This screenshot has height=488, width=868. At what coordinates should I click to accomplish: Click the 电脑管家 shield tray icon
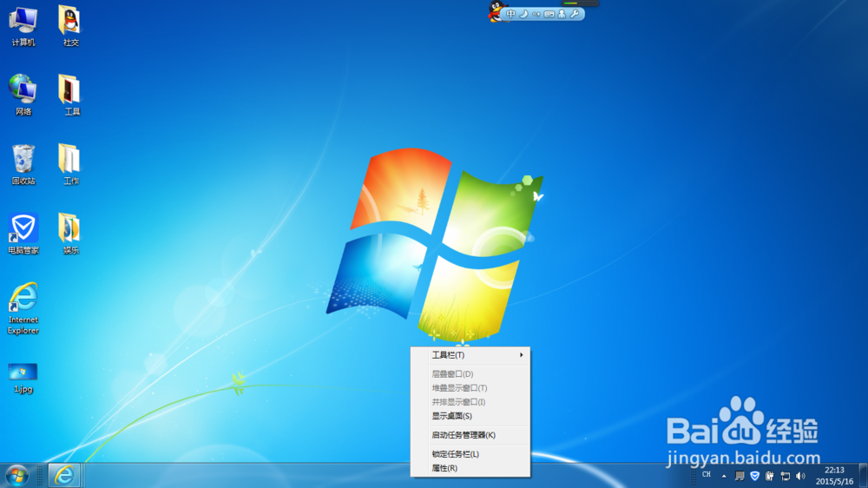tap(754, 476)
